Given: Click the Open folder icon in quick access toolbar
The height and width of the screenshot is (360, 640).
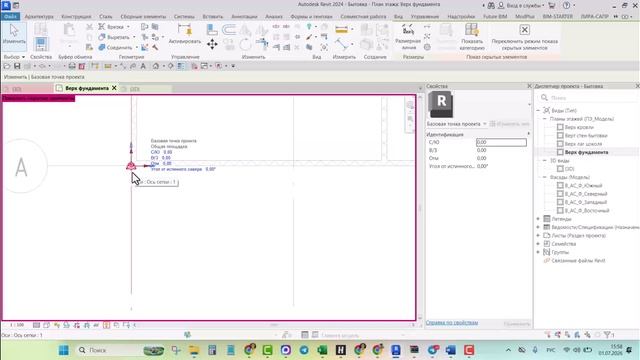Looking at the screenshot, I should point(7,66).
